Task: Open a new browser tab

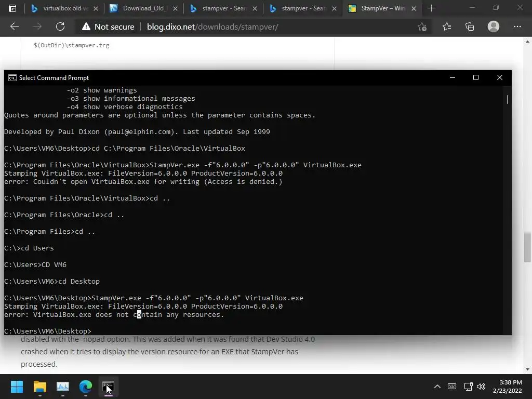Action: (x=431, y=8)
